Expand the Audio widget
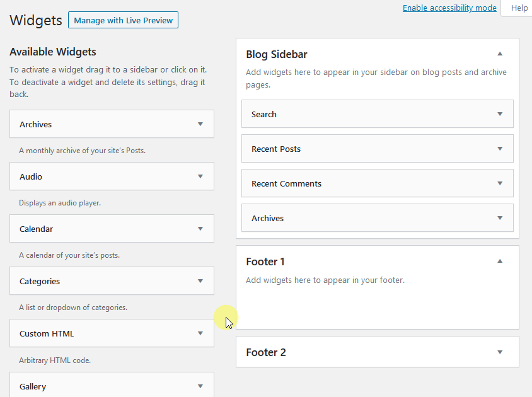The width and height of the screenshot is (532, 397). pyautogui.click(x=200, y=176)
